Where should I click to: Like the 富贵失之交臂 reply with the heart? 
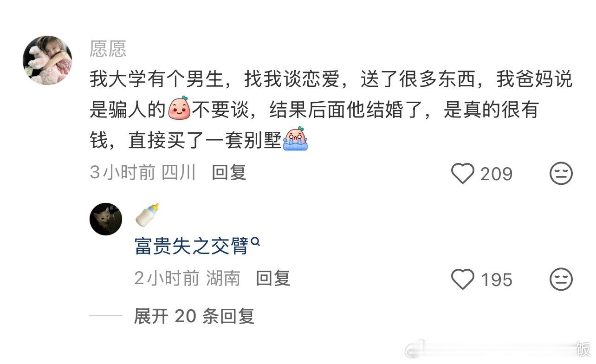463,279
